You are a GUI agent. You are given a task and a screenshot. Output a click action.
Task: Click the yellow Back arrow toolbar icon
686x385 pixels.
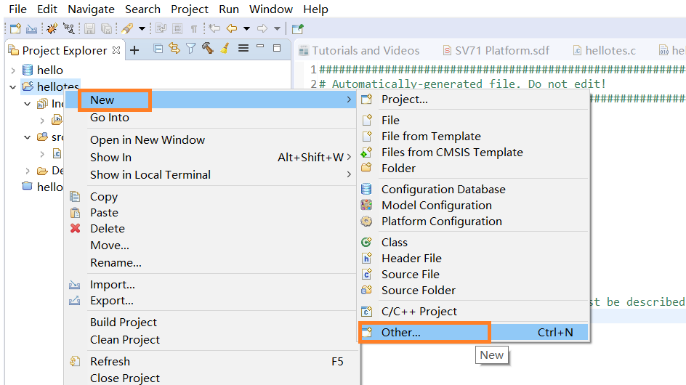[x=232, y=29]
